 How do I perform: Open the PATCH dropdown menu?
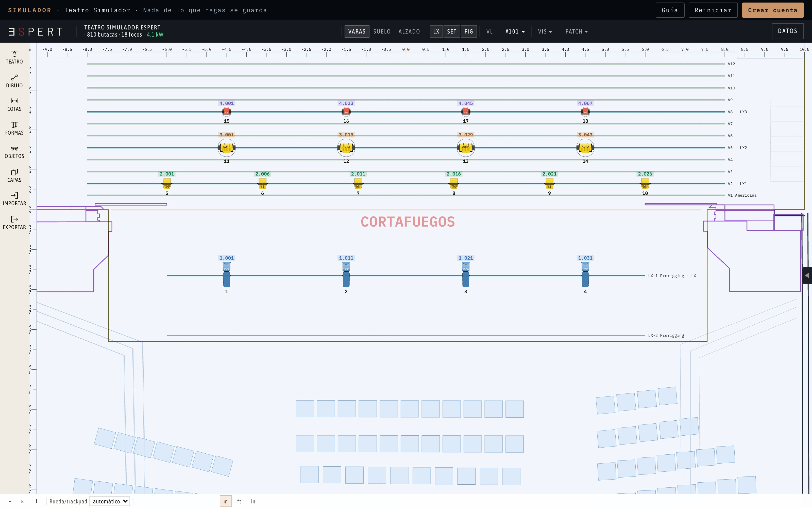coord(577,31)
